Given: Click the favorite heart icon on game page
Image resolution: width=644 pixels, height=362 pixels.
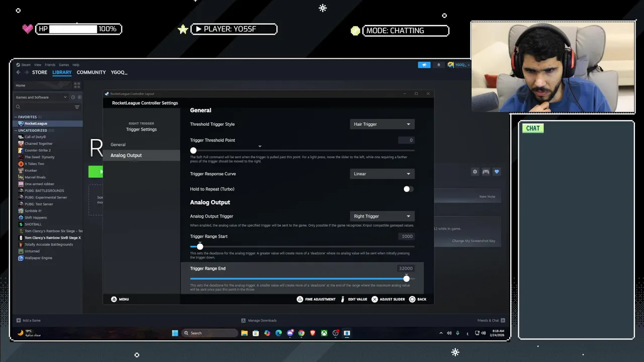Looking at the screenshot, I should (x=497, y=171).
